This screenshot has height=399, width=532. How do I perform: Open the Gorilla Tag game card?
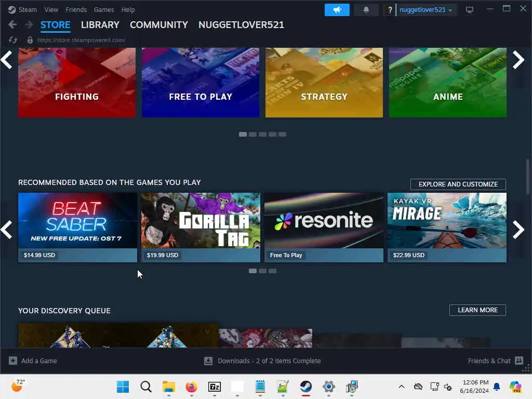(201, 228)
